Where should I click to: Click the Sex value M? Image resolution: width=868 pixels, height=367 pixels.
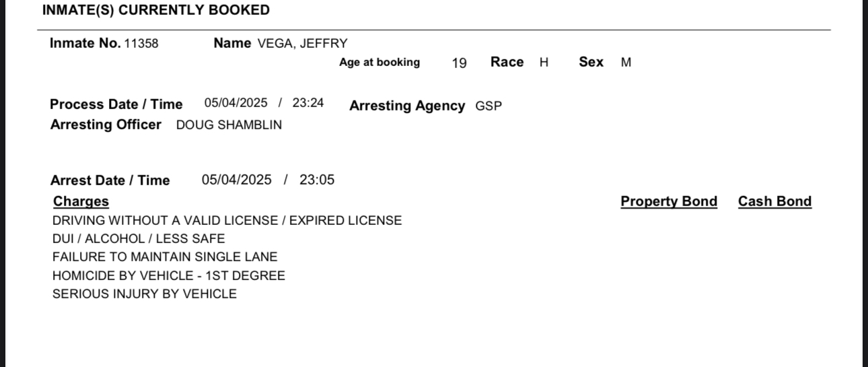pyautogui.click(x=626, y=63)
